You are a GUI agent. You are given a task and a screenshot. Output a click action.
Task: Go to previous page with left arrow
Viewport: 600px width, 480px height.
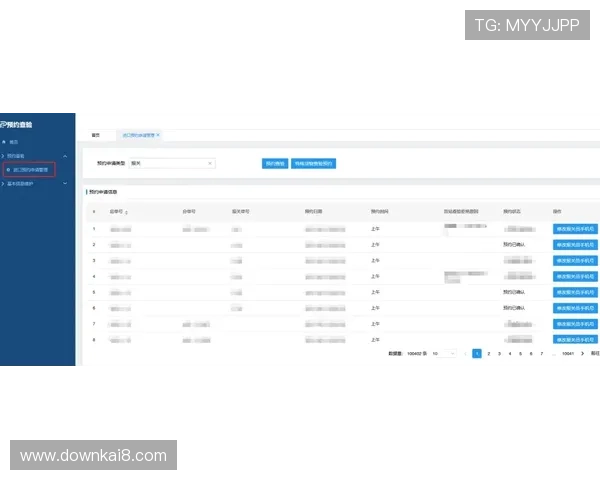click(x=464, y=353)
